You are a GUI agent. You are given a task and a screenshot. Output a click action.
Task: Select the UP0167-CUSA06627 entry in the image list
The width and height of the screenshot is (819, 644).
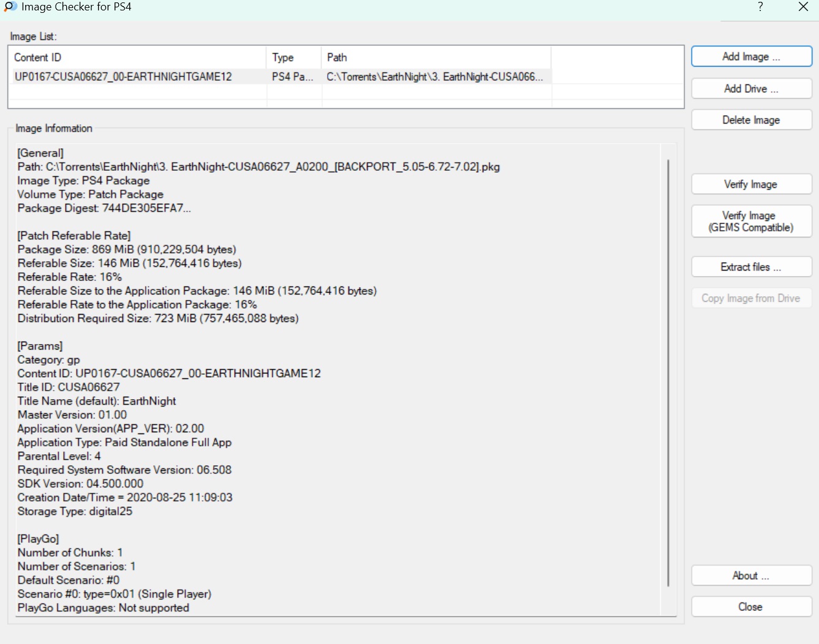(123, 77)
